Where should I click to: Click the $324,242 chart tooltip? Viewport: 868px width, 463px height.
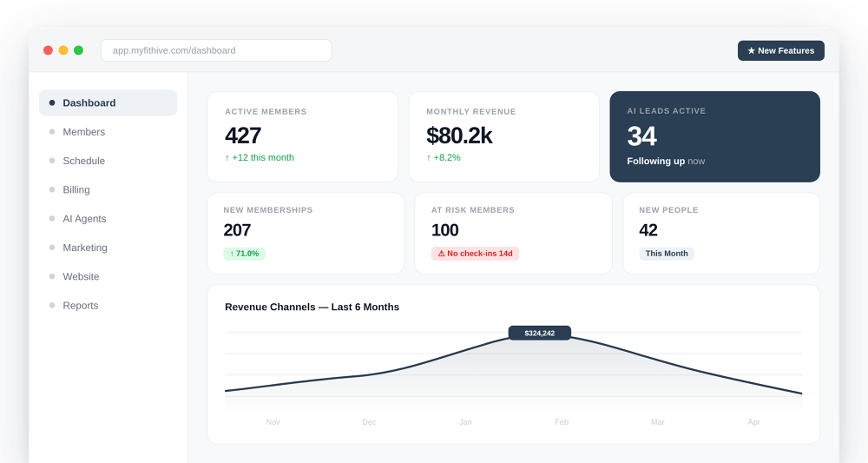pos(539,333)
